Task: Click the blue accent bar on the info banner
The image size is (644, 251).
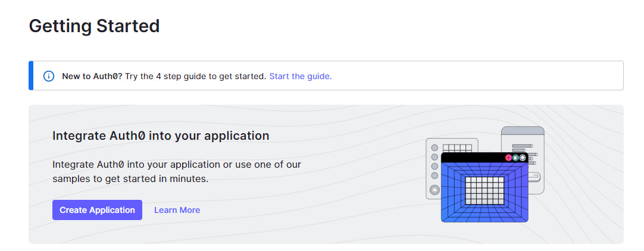Action: 31,76
